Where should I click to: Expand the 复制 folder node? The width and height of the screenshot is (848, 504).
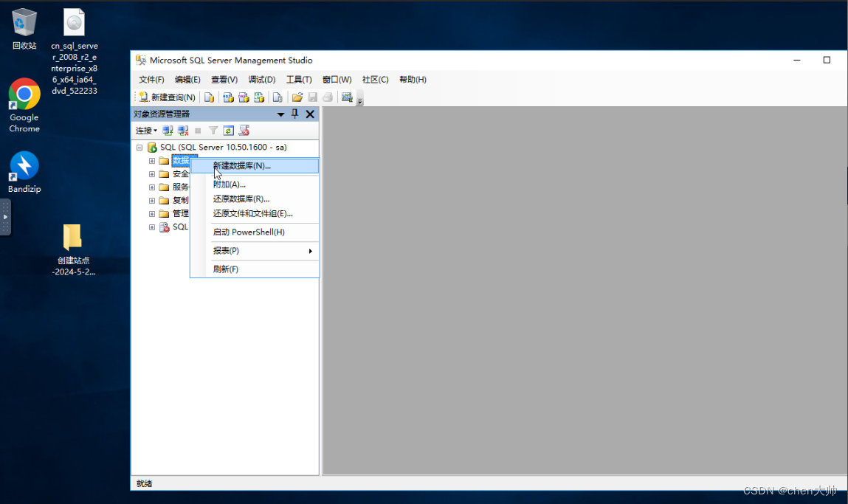click(x=152, y=201)
